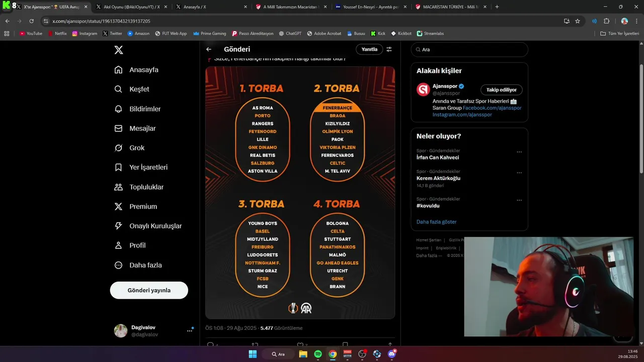Open the Chrome three-dot menu
Viewport: 644px width, 362px height.
pos(637,21)
